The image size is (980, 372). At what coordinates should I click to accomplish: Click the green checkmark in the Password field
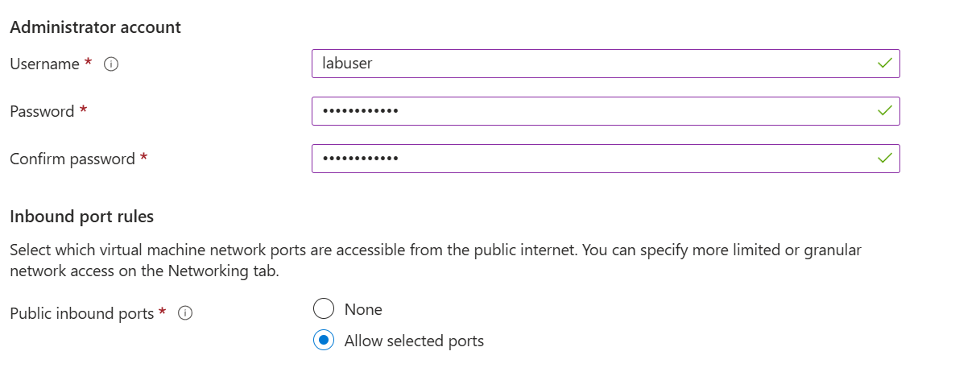(x=884, y=110)
